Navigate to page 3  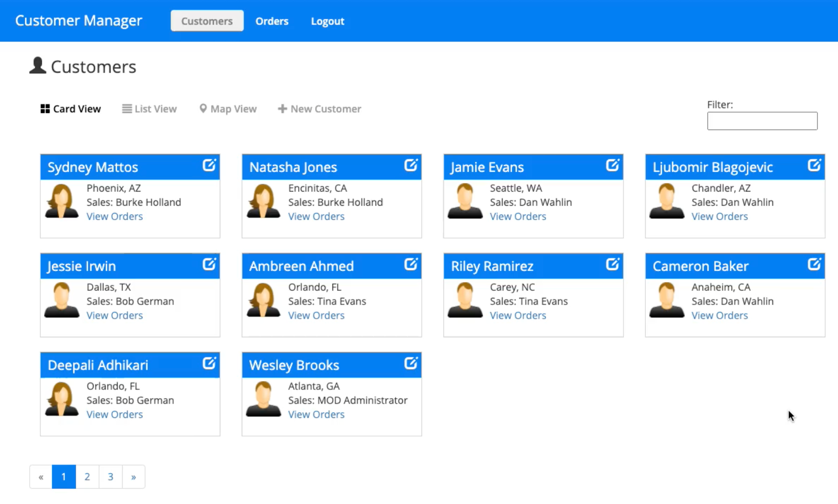click(111, 476)
